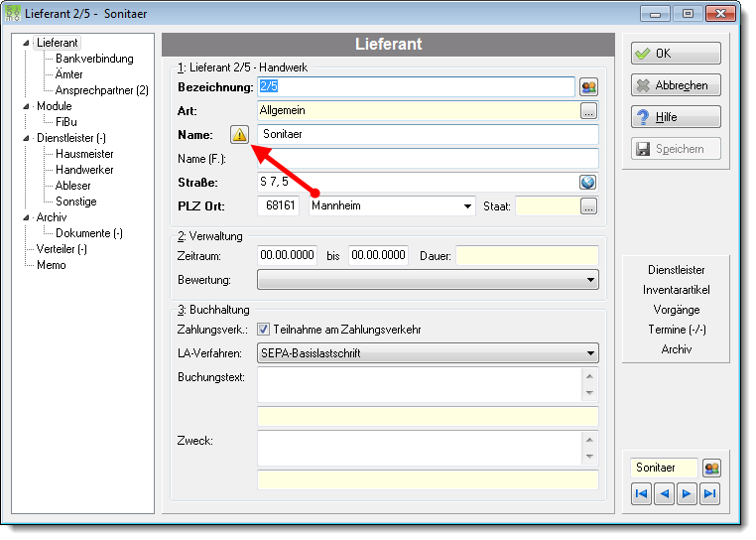Screen dimensions: 756x540
Task: Jump to the first record navigation button
Action: tap(641, 493)
